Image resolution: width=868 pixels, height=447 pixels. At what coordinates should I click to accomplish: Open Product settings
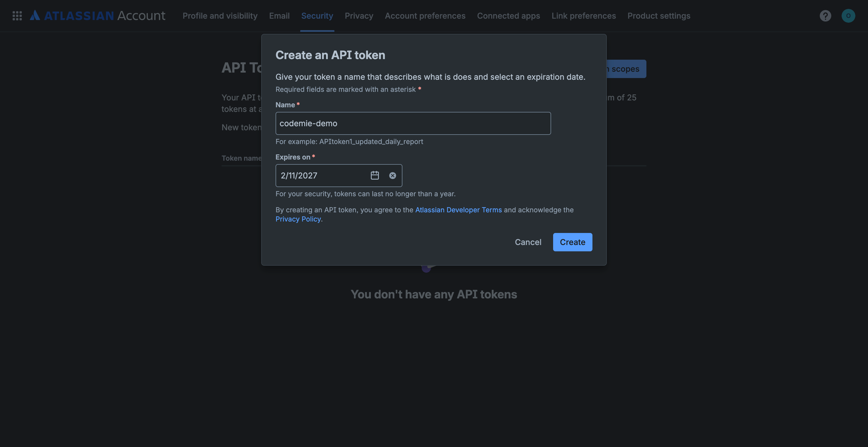point(659,15)
